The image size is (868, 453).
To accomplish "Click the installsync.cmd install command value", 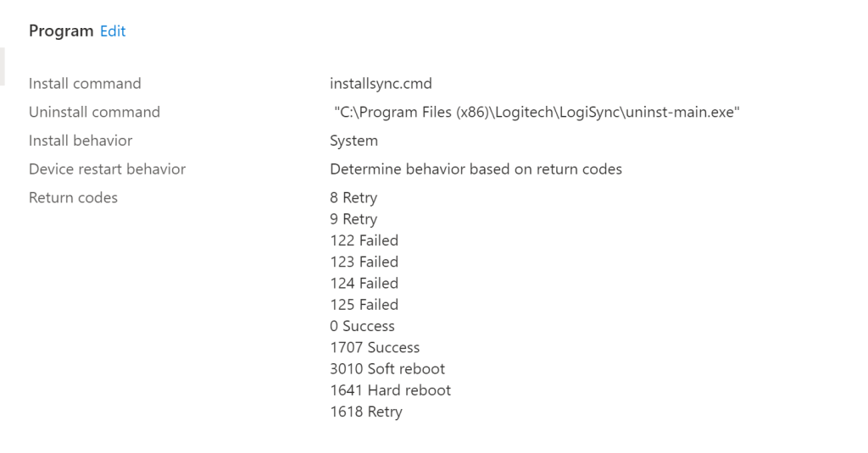I will (x=381, y=84).
